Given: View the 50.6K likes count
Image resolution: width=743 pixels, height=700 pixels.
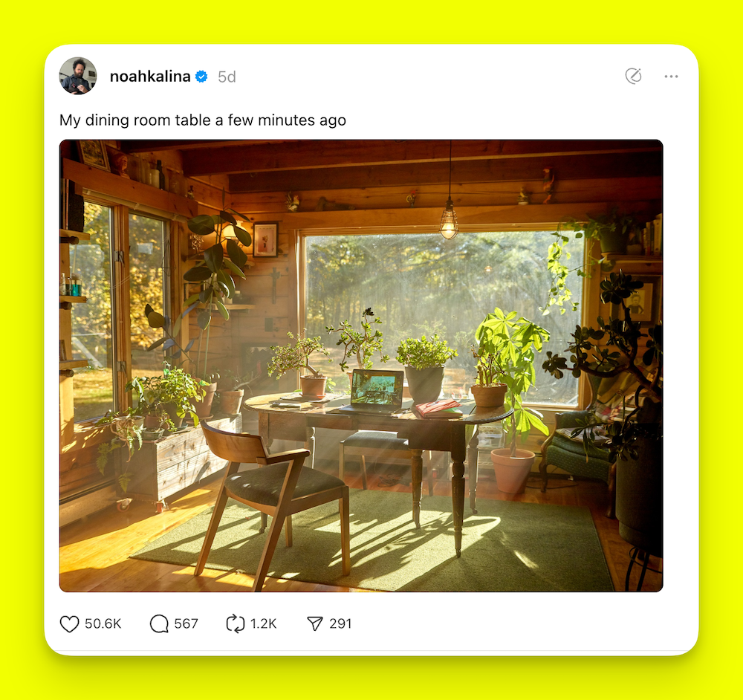Looking at the screenshot, I should tap(103, 623).
